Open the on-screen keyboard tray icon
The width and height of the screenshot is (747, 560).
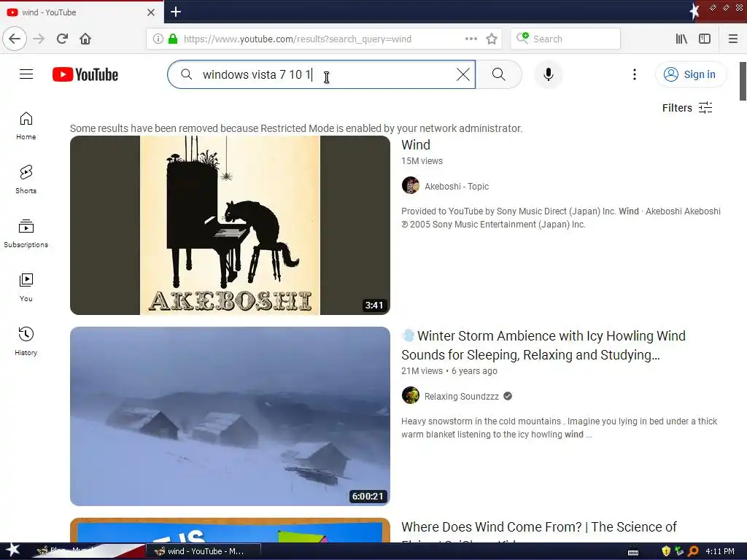pos(633,553)
